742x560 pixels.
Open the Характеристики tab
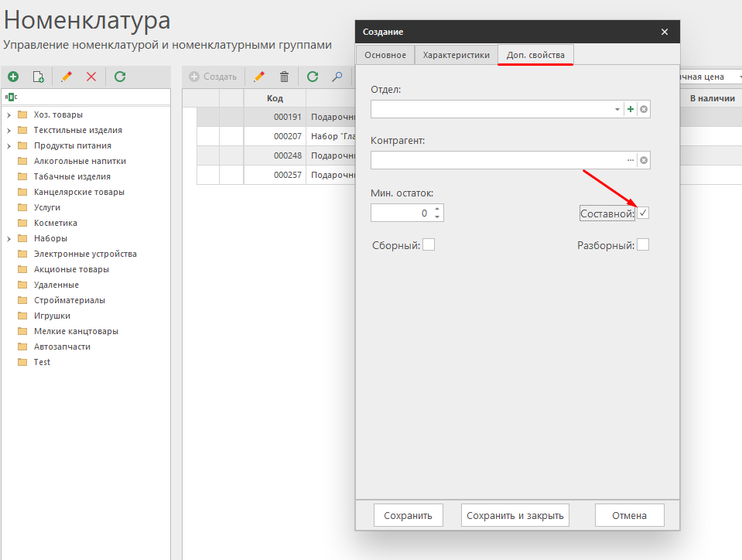point(456,55)
